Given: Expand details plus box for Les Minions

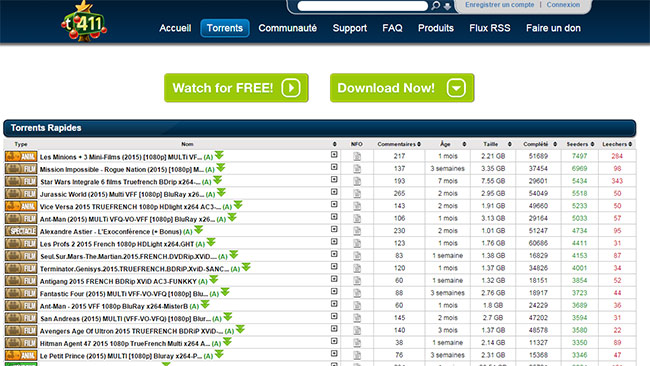Looking at the screenshot, I should click(x=334, y=155).
